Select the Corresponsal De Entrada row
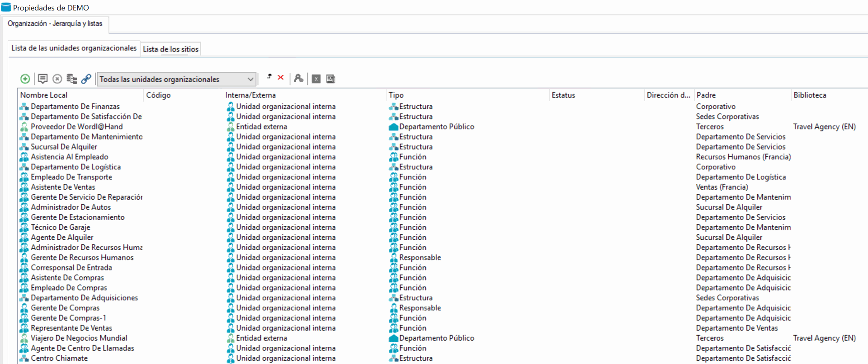Screen dimensions: 868x364 [443, 268]
